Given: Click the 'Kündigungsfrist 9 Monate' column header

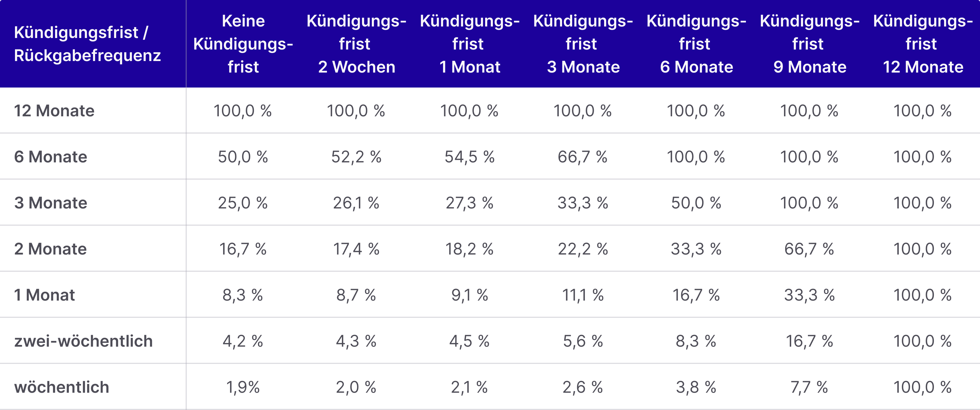Looking at the screenshot, I should pyautogui.click(x=810, y=44).
